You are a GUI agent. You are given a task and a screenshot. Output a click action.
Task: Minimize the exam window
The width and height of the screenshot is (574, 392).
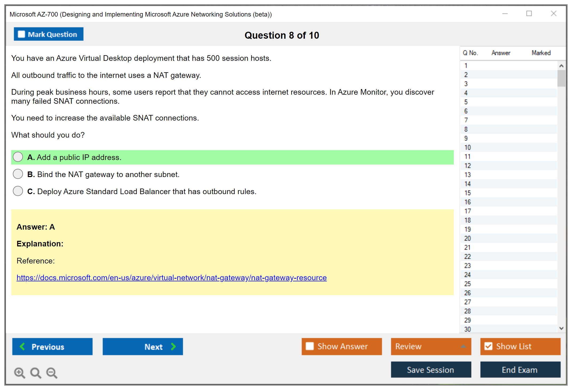click(x=505, y=14)
